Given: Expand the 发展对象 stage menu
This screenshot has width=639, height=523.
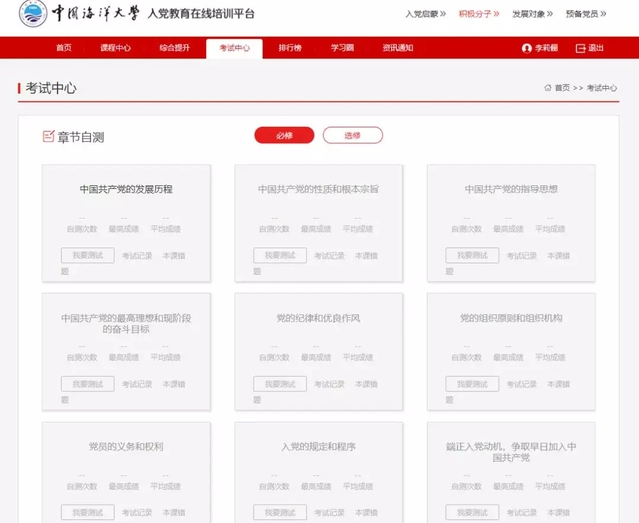Looking at the screenshot, I should tap(533, 15).
